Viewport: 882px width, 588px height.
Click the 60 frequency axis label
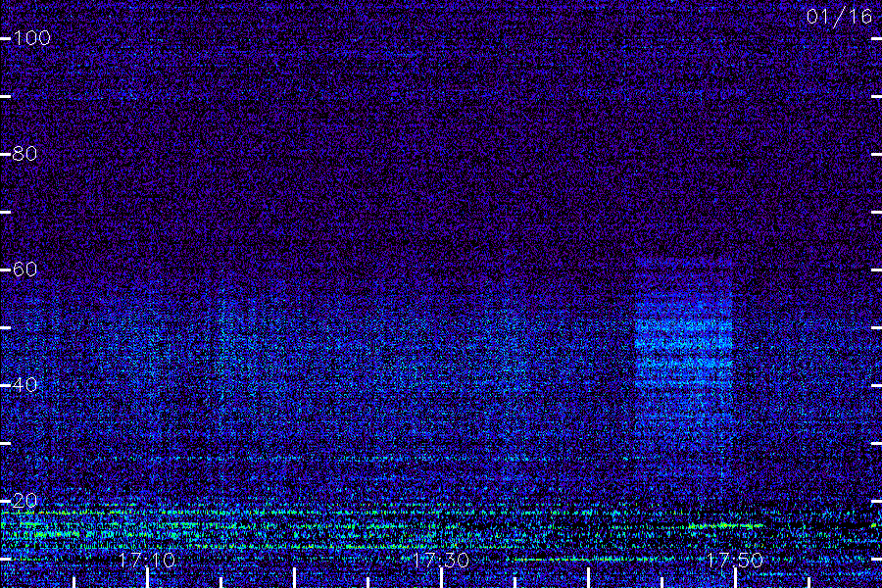click(x=24, y=269)
